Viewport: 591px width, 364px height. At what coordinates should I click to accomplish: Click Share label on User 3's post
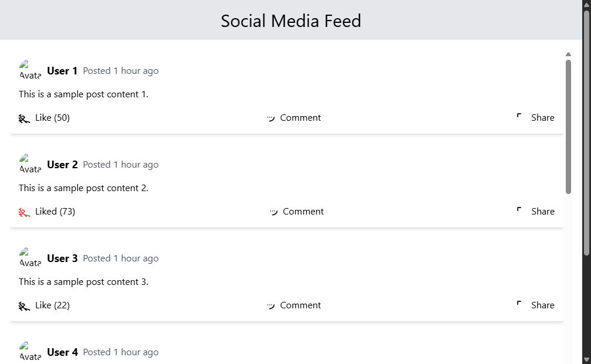[543, 305]
